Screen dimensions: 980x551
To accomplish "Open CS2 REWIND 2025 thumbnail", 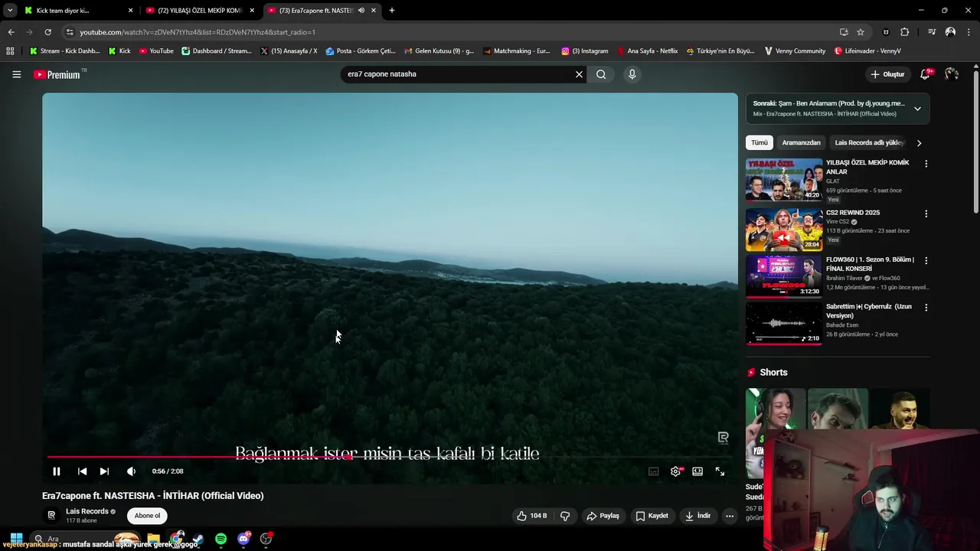I will (x=784, y=230).
